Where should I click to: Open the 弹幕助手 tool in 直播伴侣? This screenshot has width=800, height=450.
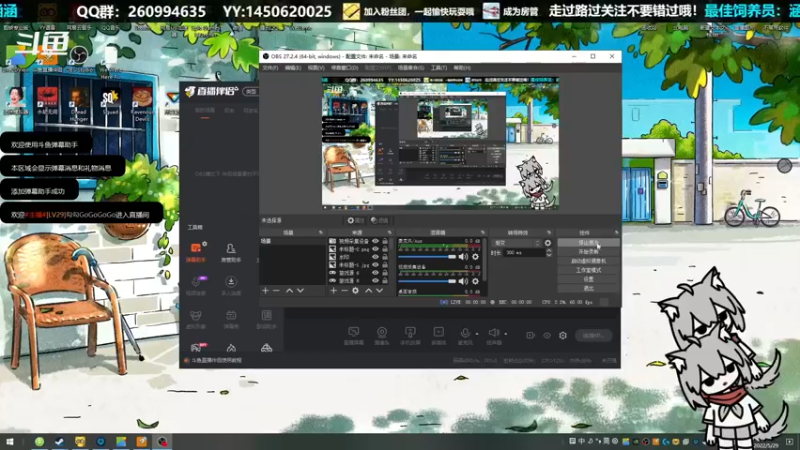click(x=196, y=252)
